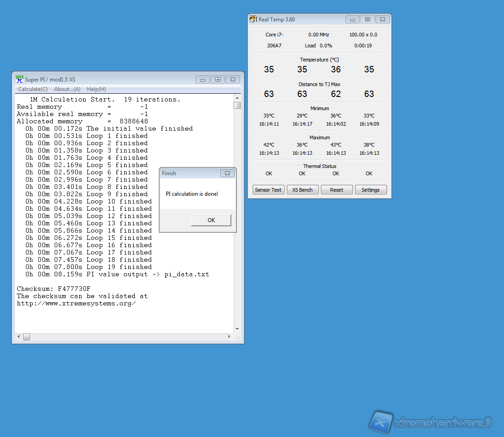Click the Real Temp title bar icon
504x437 pixels.
253,19
